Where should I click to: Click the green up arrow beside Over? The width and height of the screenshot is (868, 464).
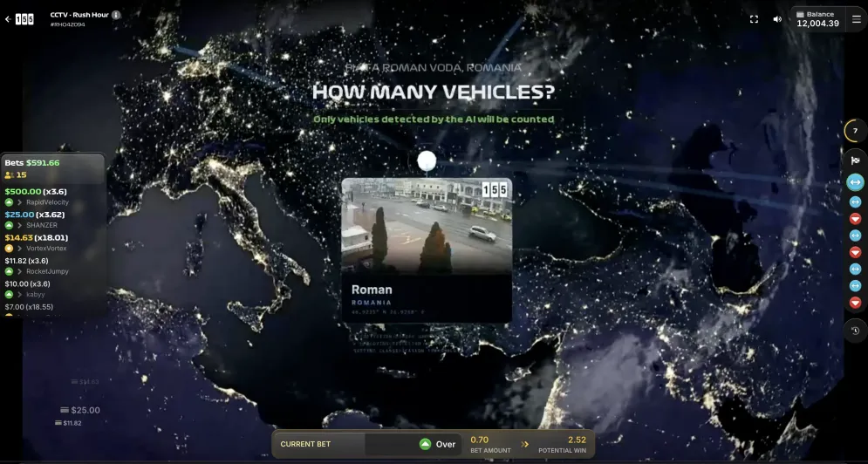425,444
